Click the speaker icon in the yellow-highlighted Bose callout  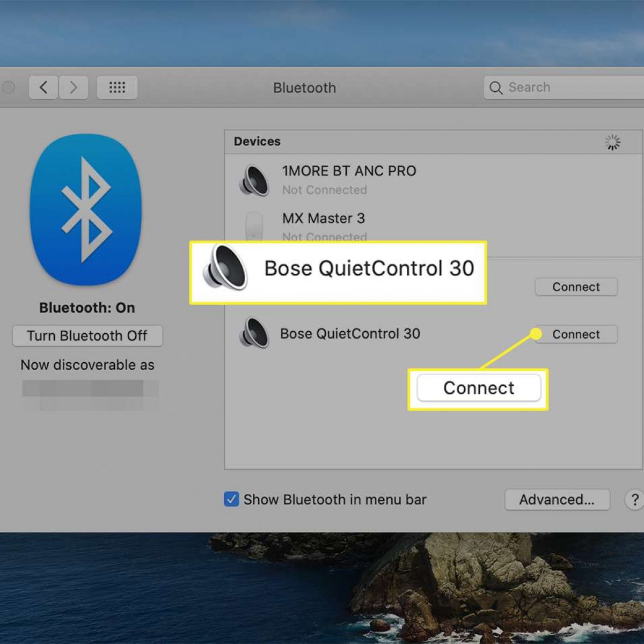(x=225, y=268)
